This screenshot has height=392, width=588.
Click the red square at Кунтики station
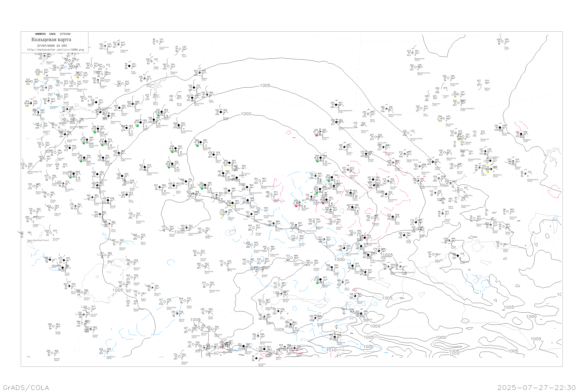coord(317,135)
